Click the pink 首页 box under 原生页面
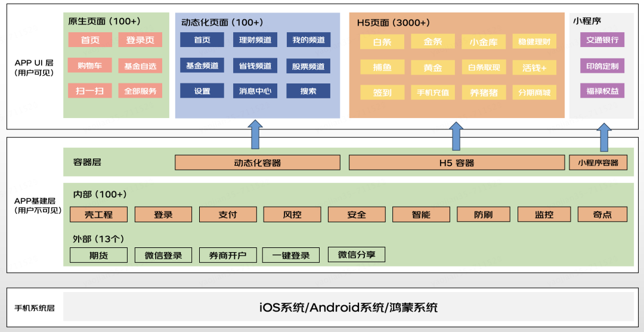This screenshot has height=332, width=644. 90,40
